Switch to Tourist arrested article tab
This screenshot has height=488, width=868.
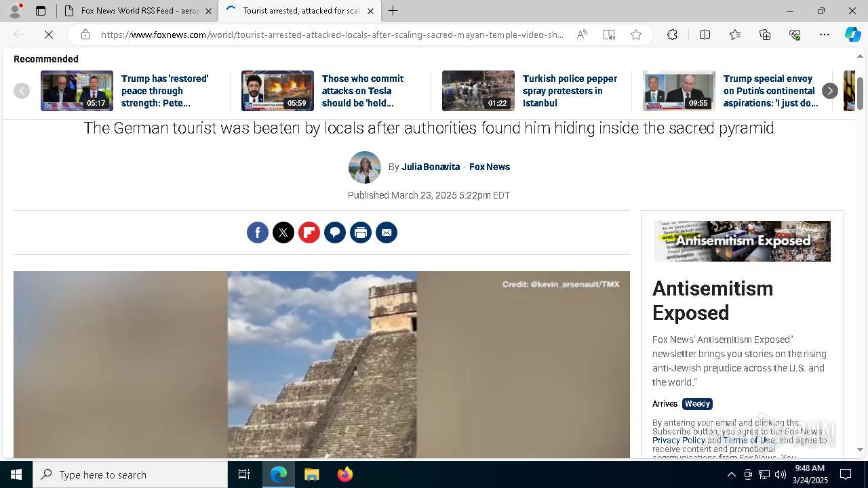pos(298,11)
